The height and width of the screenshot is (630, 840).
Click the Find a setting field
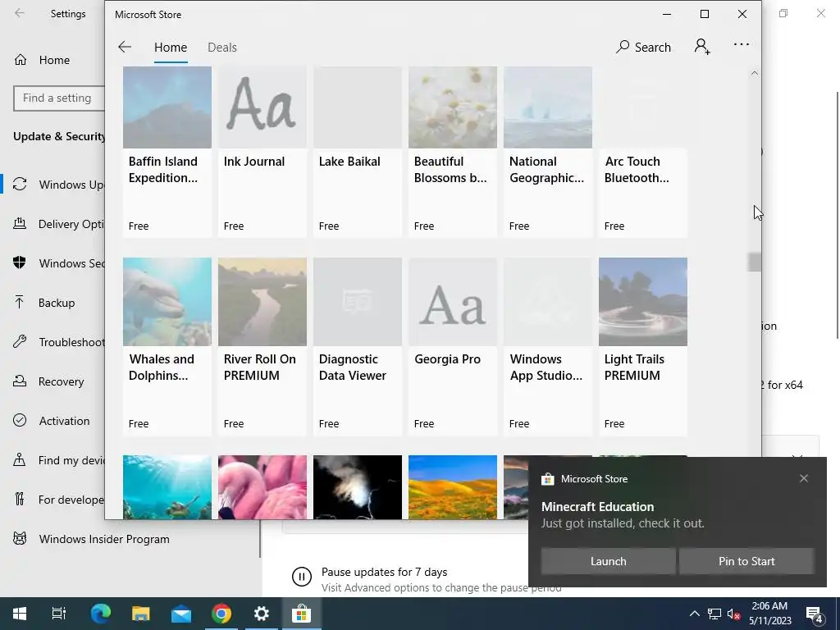59,98
